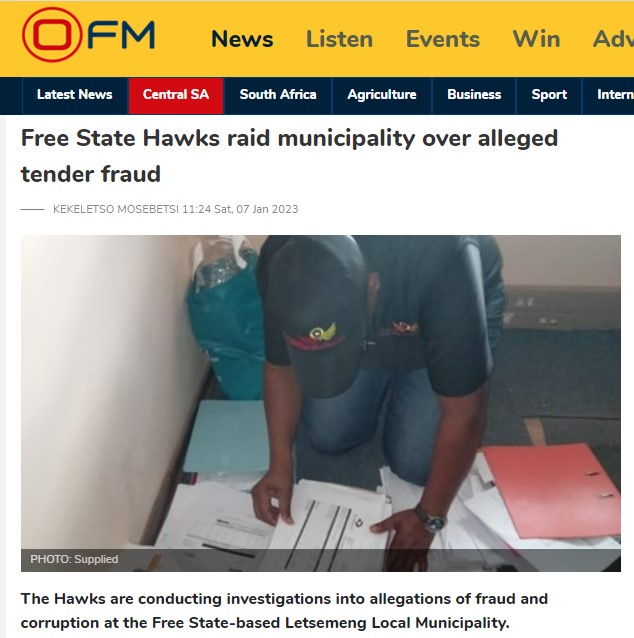Select the Central SA tab
The width and height of the screenshot is (634, 638).
[176, 95]
